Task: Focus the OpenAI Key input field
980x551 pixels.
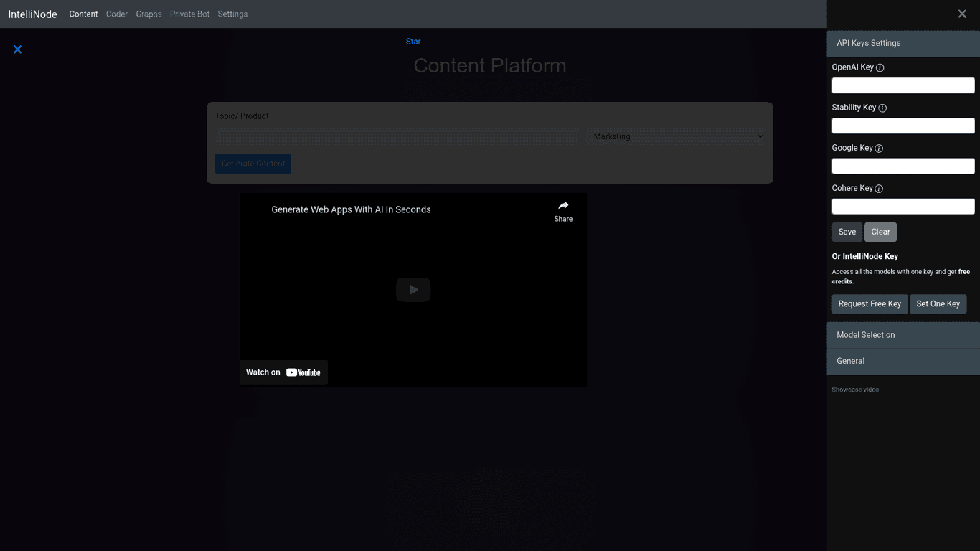Action: 903,85
